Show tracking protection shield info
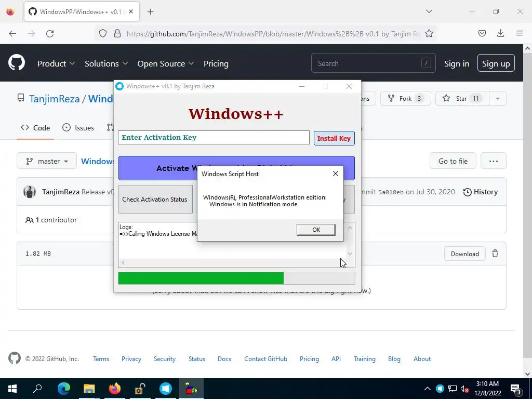Image resolution: width=532 pixels, height=399 pixels. (x=103, y=34)
